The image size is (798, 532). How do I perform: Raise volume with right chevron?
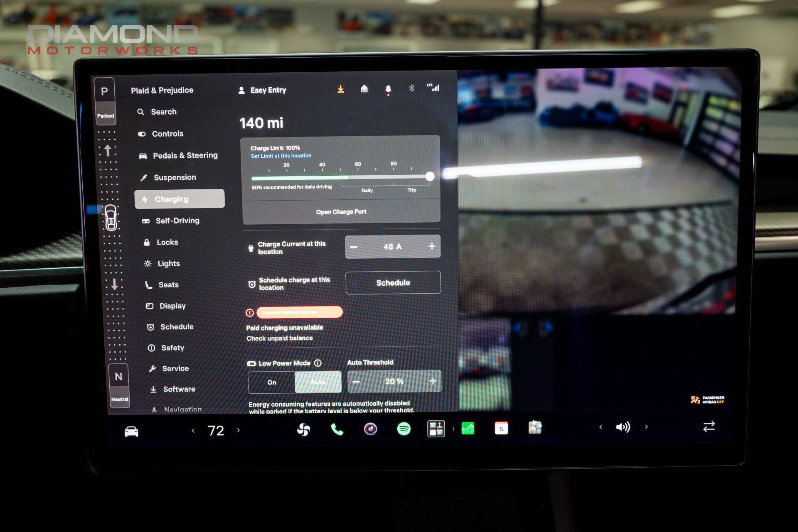pyautogui.click(x=646, y=427)
